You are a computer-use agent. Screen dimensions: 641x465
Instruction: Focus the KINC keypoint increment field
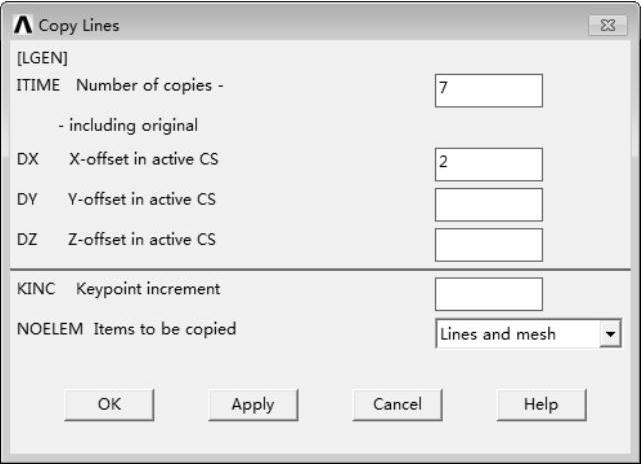[488, 294]
